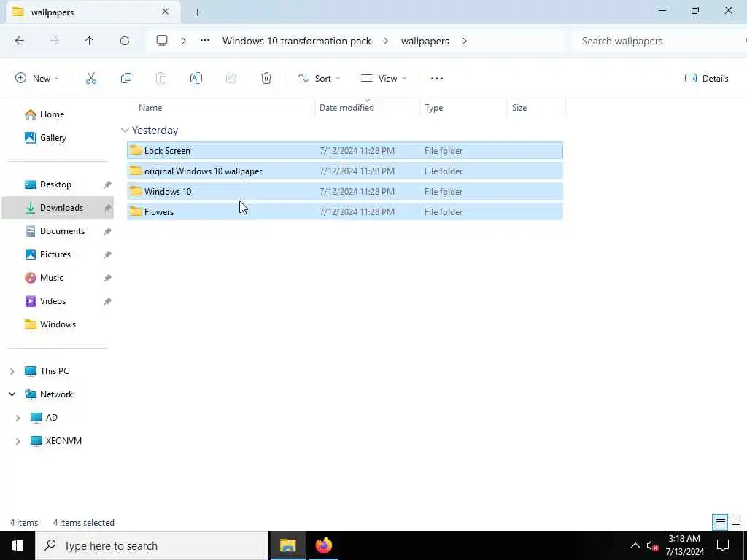Open Pictures in sidebar
Viewport: 747px width, 560px height.
click(x=55, y=254)
